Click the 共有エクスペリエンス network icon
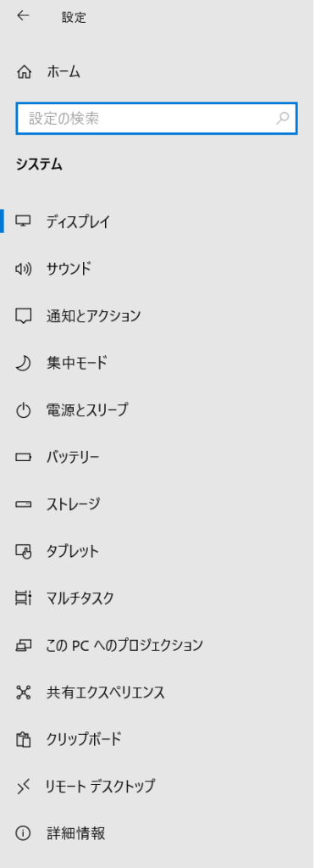315x868 pixels. point(23,693)
